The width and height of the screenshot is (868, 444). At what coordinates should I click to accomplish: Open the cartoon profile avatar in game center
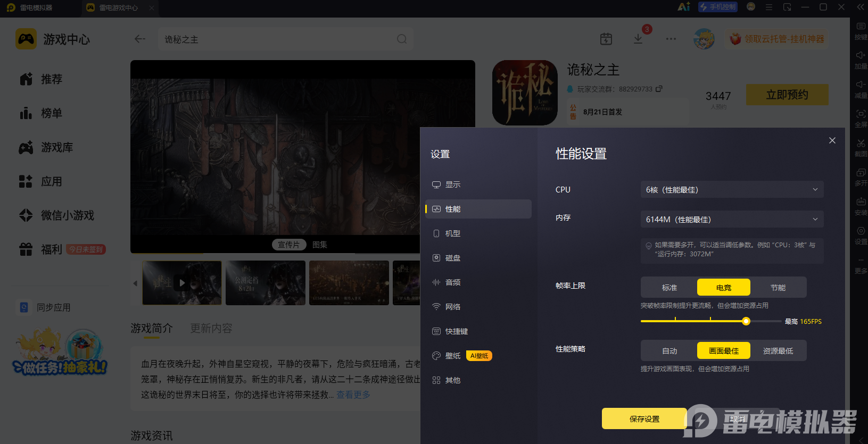[704, 39]
